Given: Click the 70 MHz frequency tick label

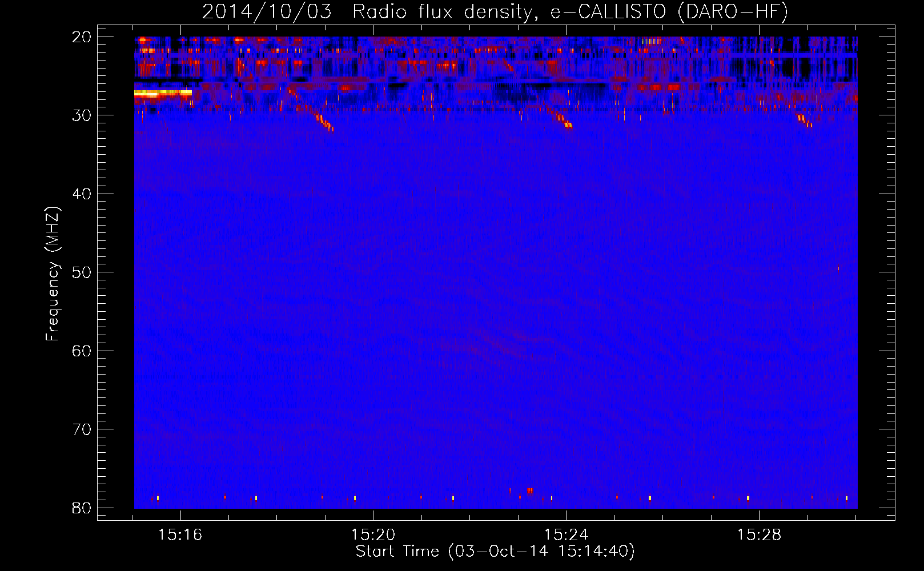Looking at the screenshot, I should coord(82,429).
